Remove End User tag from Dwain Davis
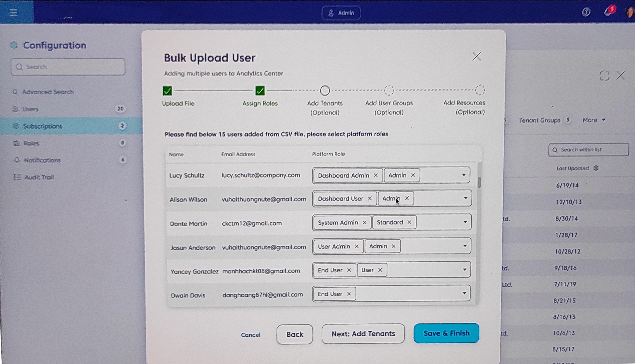Viewport: 635px width, 364px height. click(x=349, y=294)
